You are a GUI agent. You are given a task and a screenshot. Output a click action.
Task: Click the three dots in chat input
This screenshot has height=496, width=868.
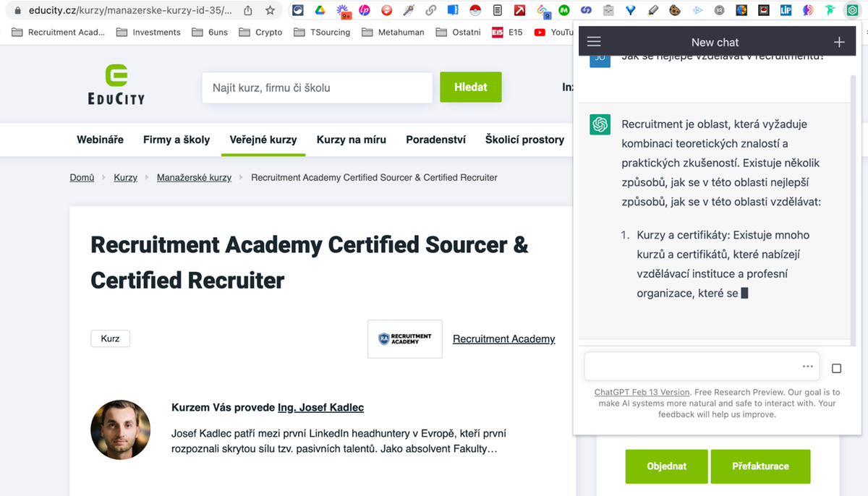[808, 367]
